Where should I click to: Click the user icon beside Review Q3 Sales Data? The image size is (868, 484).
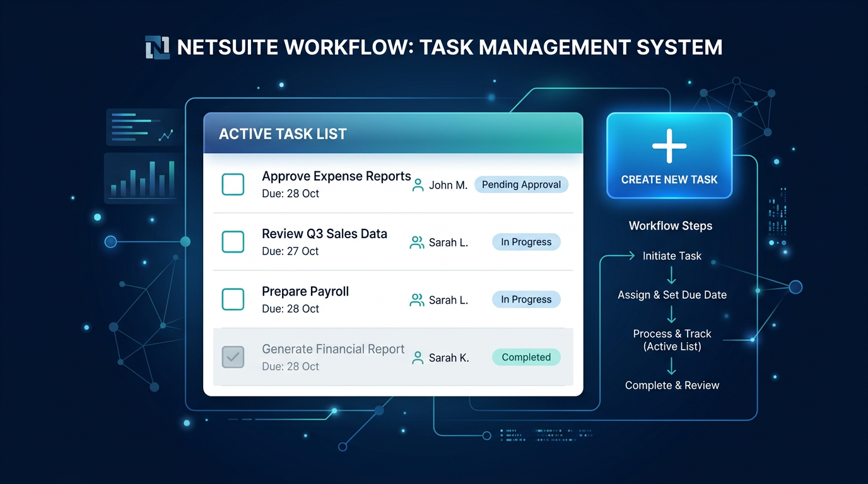416,241
